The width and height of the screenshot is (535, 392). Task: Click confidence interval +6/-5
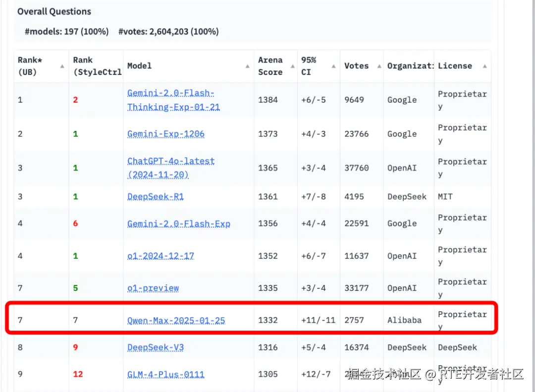314,100
